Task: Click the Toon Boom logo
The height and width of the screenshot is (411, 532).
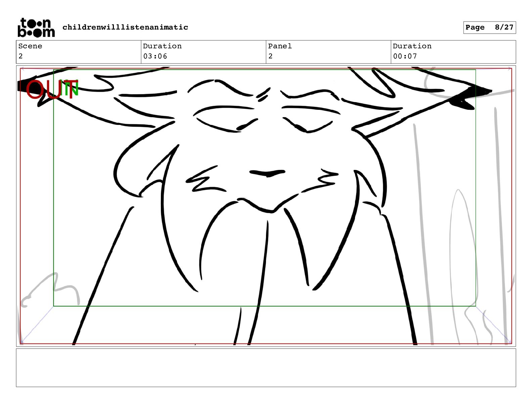Action: point(36,27)
